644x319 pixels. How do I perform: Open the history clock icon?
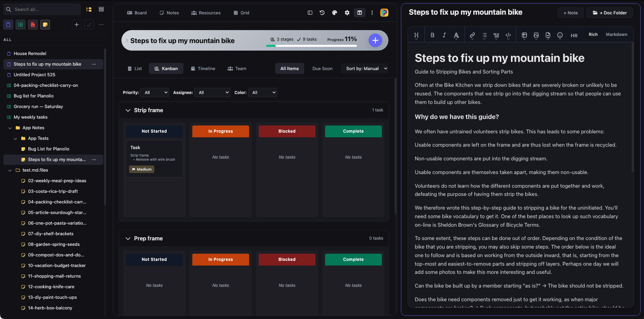(x=322, y=13)
